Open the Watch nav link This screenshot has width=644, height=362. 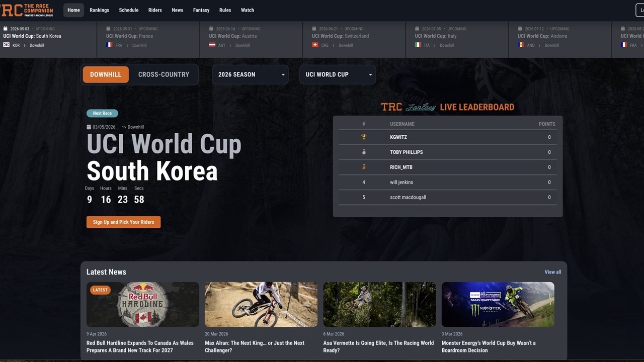[247, 10]
